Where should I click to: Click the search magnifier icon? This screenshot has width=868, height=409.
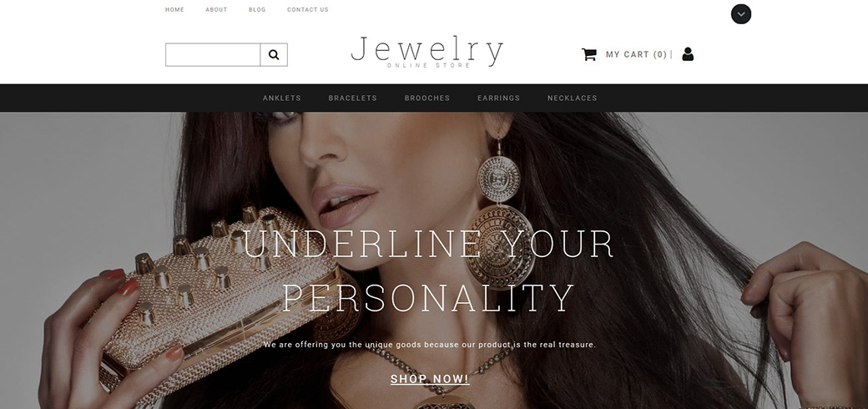[274, 55]
